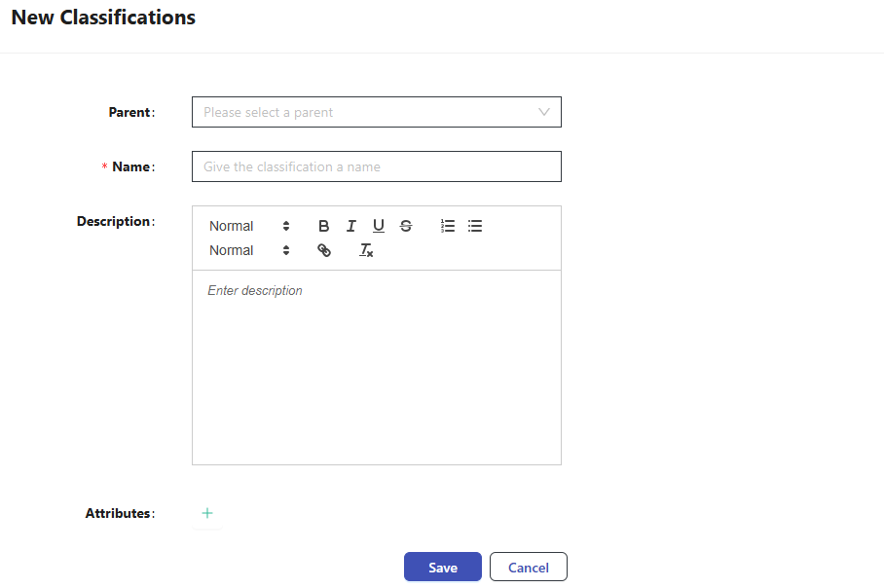Cancel creating the classification
This screenshot has height=588, width=884.
pos(528,568)
